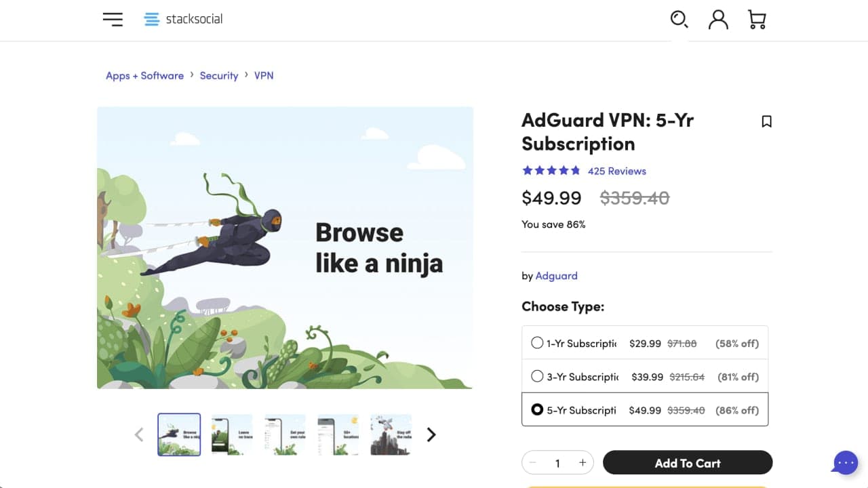Open the hamburger menu
This screenshot has height=488, width=868.
point(113,19)
